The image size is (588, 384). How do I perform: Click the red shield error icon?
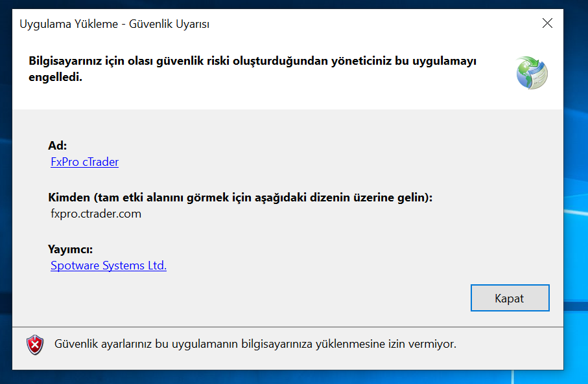coord(35,344)
